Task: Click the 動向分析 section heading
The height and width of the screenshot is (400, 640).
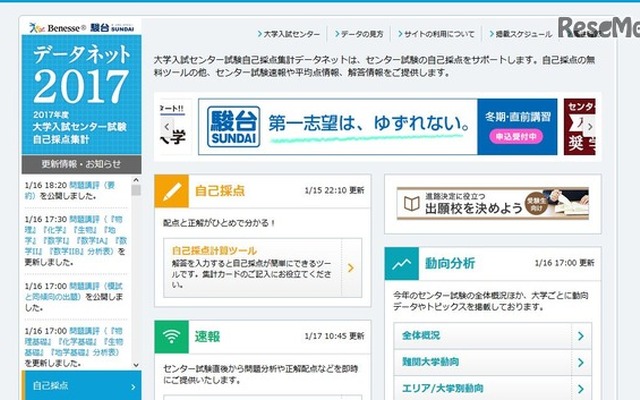Action: pos(450,263)
